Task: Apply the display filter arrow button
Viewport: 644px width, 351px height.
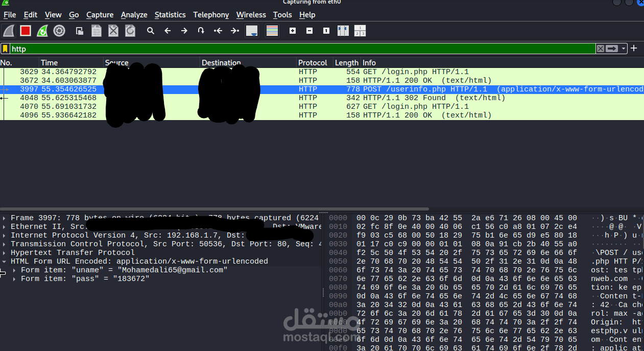Action: coord(612,49)
